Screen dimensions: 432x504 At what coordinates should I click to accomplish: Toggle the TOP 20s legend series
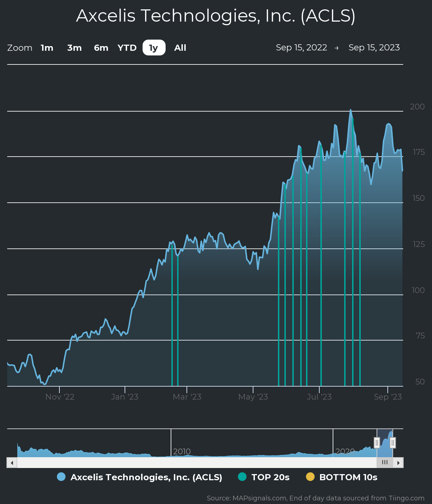pos(264,477)
